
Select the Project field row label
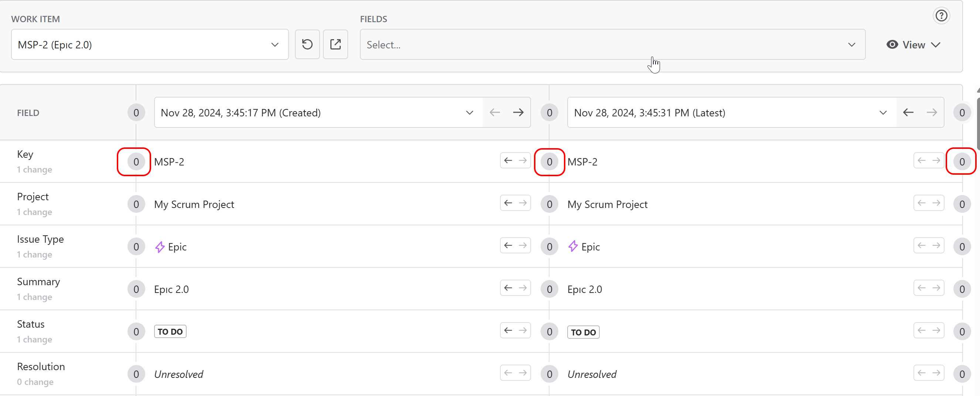coord(33,197)
